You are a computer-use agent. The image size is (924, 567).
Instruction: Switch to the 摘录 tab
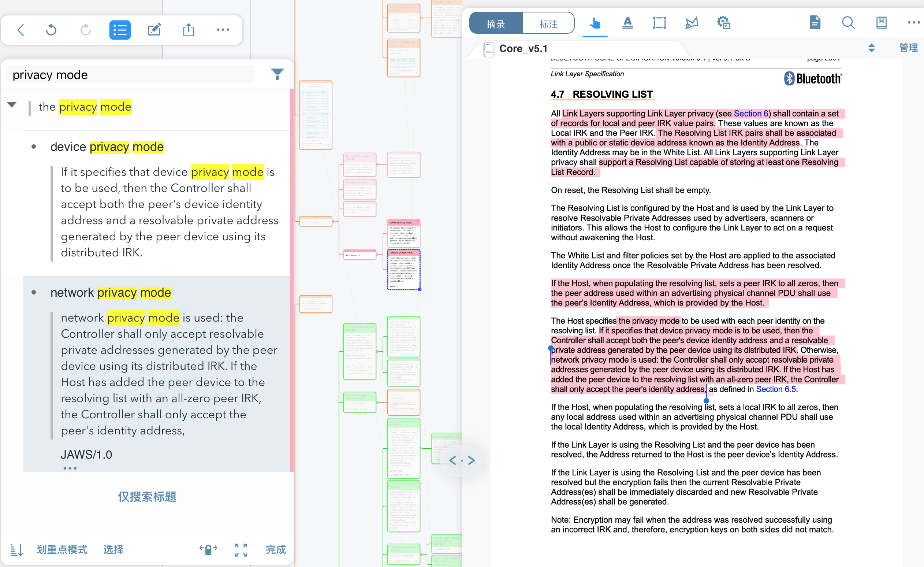pos(496,24)
